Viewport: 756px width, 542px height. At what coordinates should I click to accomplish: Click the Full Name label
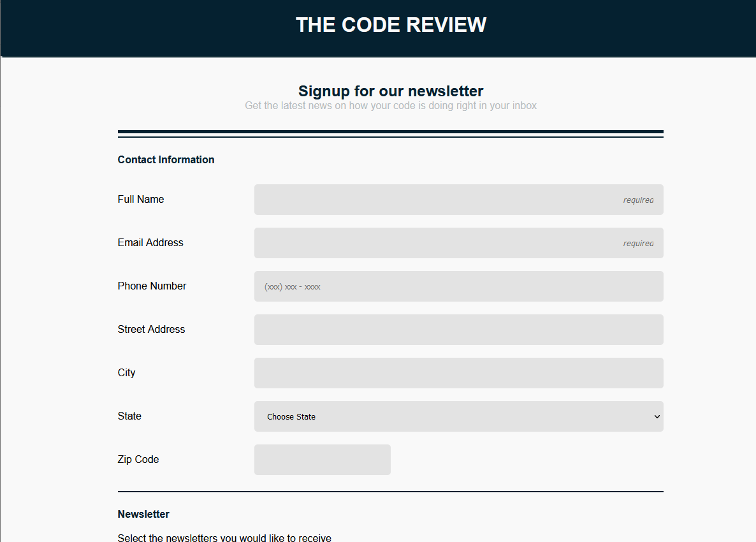[141, 199]
